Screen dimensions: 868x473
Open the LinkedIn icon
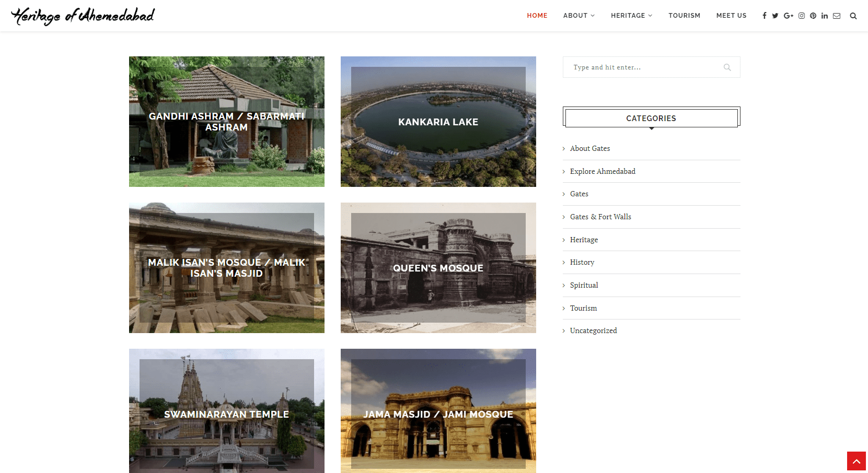[825, 16]
